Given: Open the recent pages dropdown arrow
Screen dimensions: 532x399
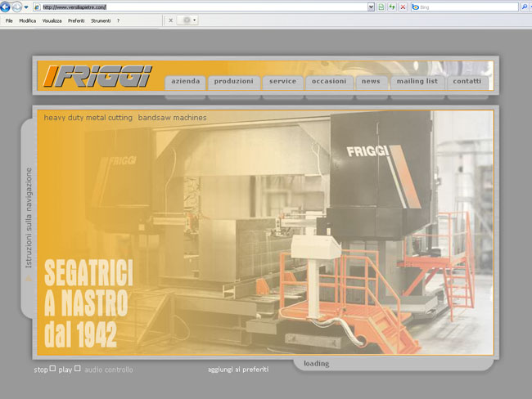Looking at the screenshot, I should tap(26, 7).
